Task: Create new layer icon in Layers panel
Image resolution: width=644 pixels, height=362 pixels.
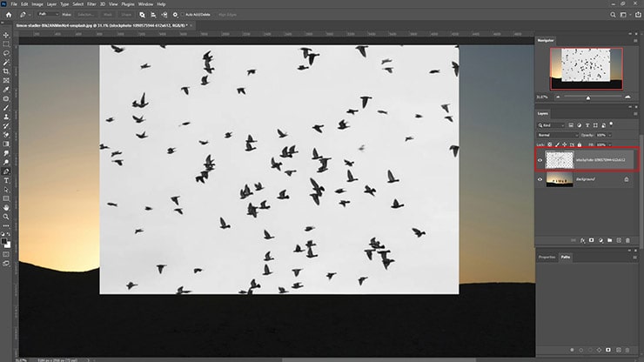Action: 619,240
